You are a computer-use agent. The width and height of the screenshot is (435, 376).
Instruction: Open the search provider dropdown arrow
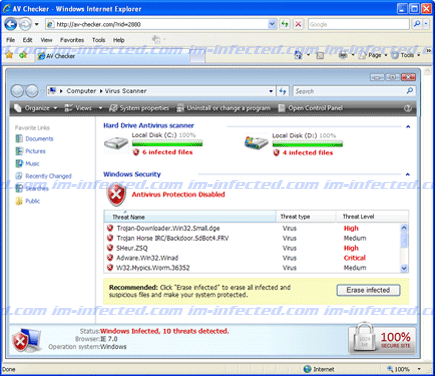click(x=426, y=24)
